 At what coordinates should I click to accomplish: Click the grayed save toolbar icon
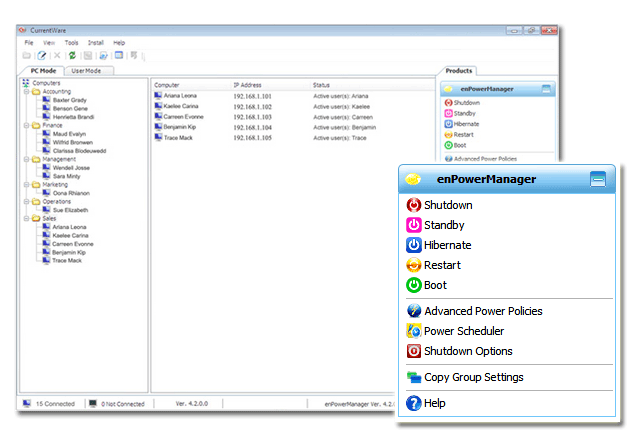coord(88,55)
